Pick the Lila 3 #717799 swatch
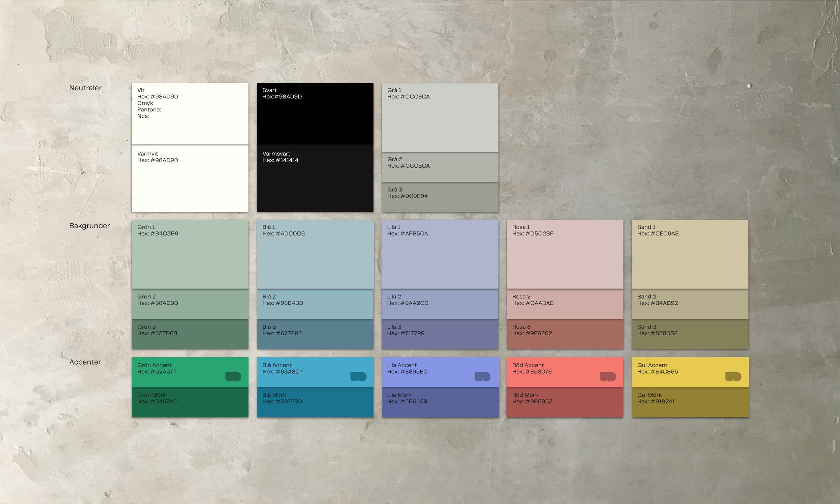 click(440, 334)
